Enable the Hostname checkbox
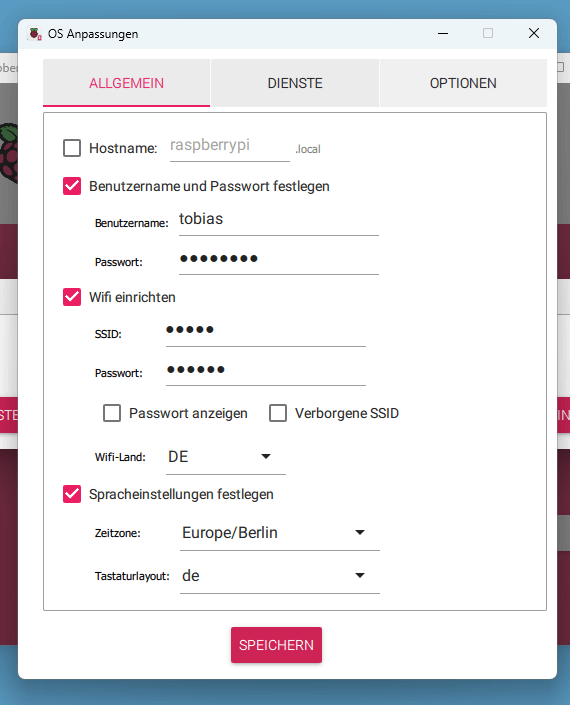Image resolution: width=570 pixels, height=705 pixels. 72,148
